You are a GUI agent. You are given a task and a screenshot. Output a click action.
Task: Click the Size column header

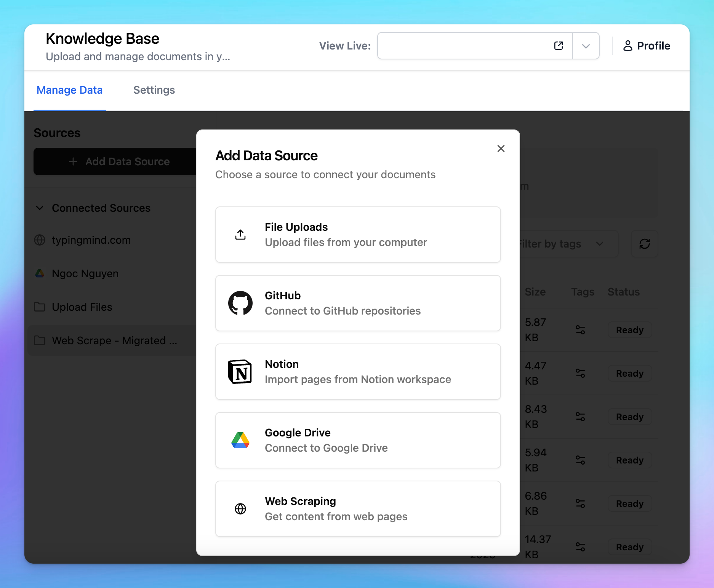535,292
